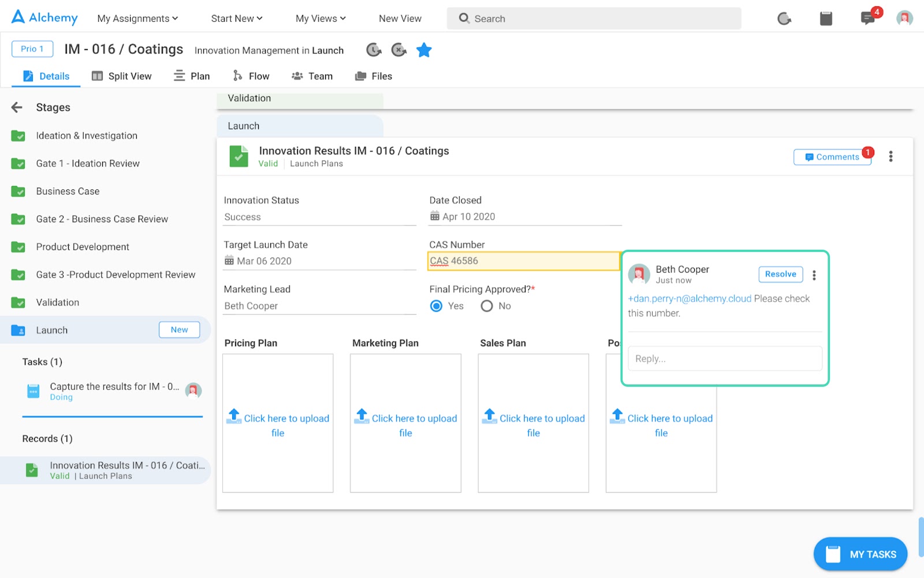Click the Alchemy logo
The height and width of the screenshot is (578, 924).
pyautogui.click(x=44, y=17)
